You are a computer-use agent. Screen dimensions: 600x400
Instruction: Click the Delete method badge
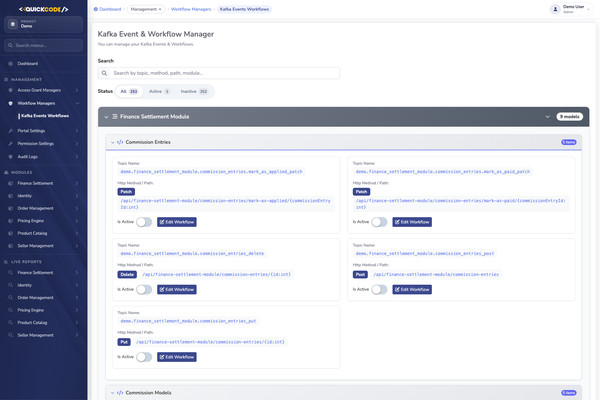tap(127, 274)
